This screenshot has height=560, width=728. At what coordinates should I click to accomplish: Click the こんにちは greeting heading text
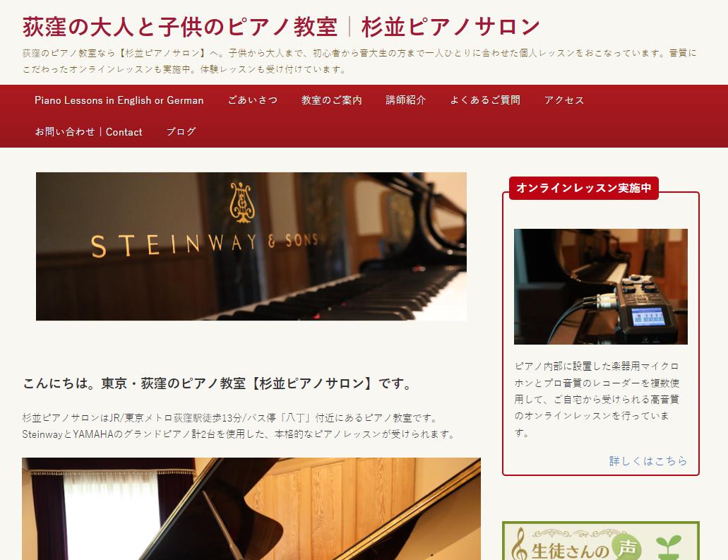pyautogui.click(x=217, y=383)
